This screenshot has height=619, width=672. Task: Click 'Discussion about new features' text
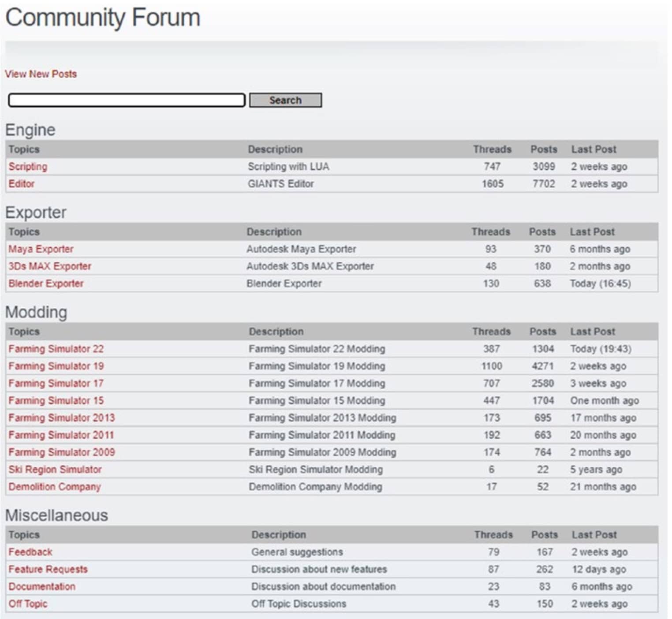coord(319,569)
